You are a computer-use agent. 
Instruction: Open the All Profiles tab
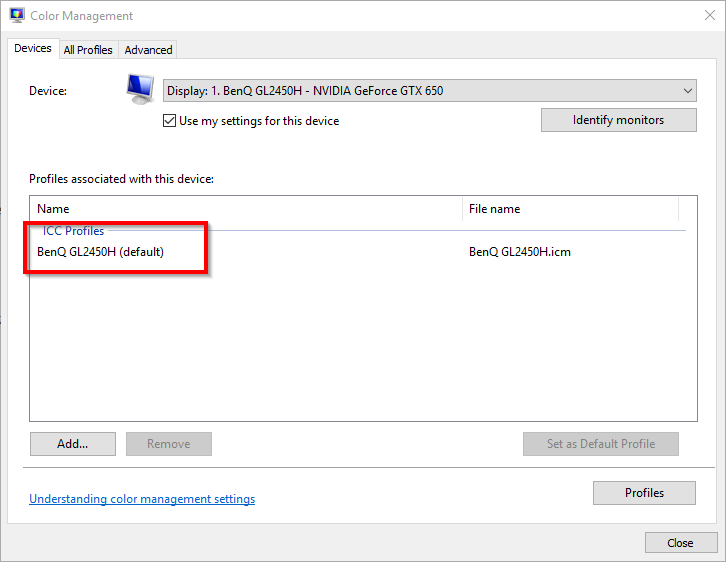[x=88, y=50]
